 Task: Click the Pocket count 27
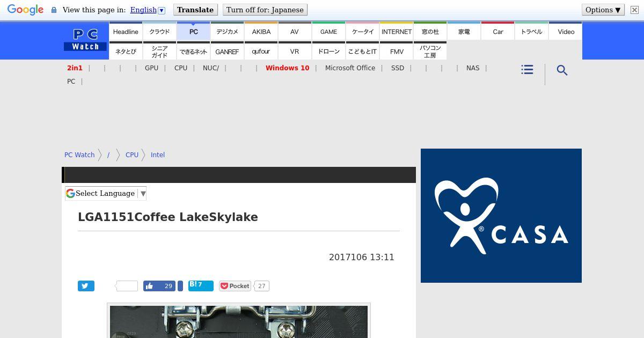click(261, 286)
